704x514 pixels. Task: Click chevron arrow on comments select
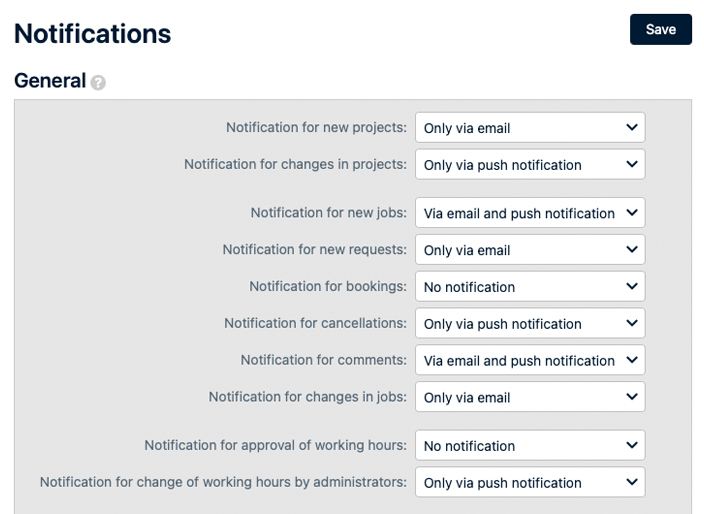tap(630, 361)
